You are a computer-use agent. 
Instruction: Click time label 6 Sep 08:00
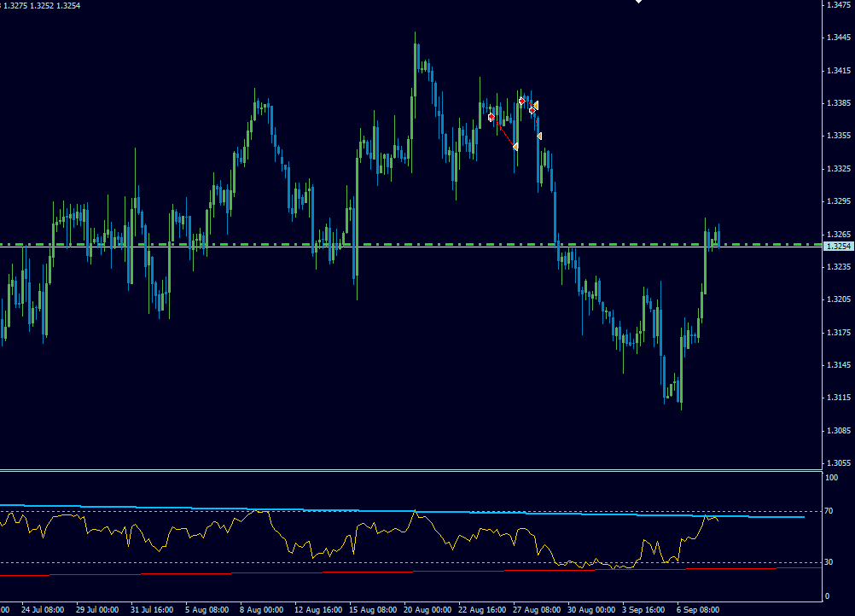698,609
